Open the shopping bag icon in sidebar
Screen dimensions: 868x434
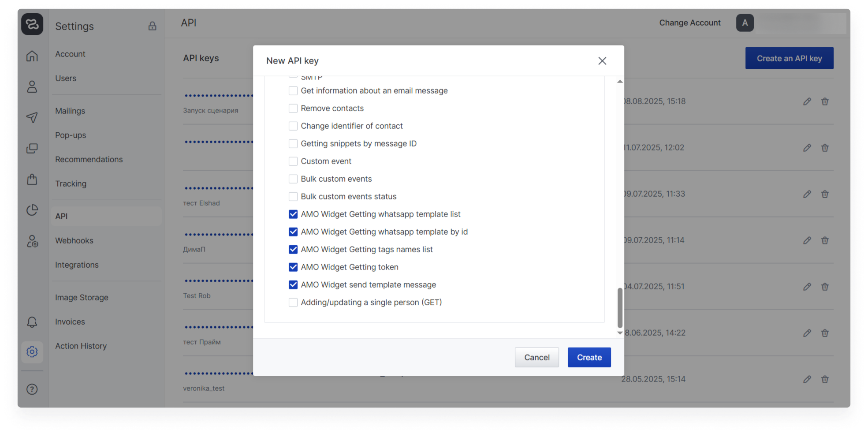pos(32,179)
